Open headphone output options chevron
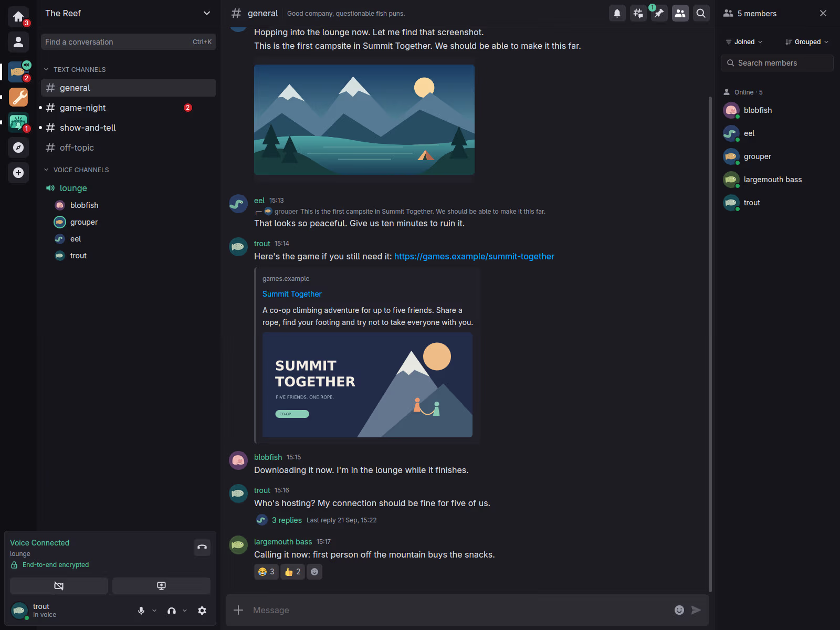 [x=185, y=611]
